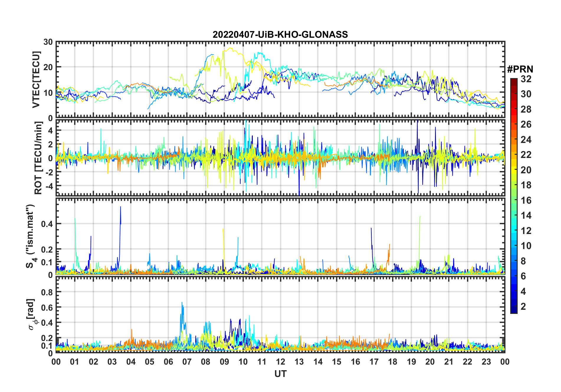
Task: Click the sigma-phi [rad] axis label
Action: 32,314
